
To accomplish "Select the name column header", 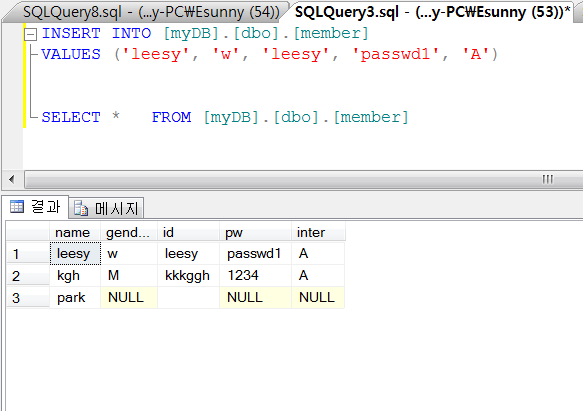I will [x=75, y=232].
